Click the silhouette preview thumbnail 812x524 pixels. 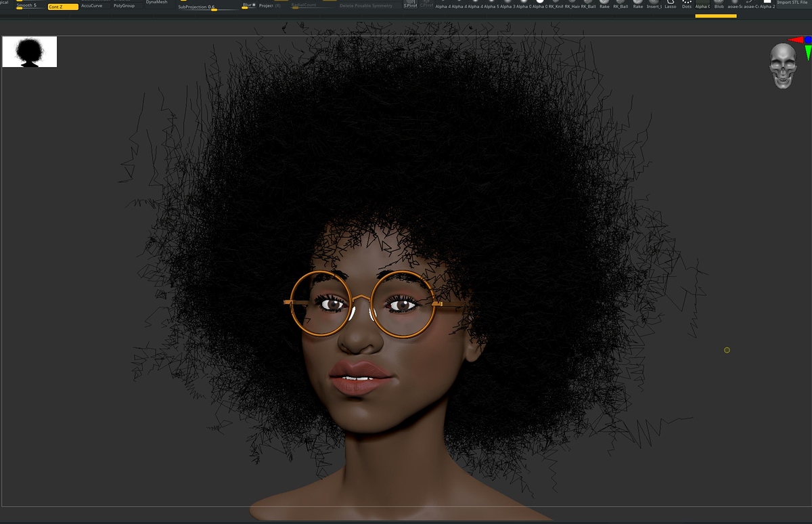[x=29, y=52]
